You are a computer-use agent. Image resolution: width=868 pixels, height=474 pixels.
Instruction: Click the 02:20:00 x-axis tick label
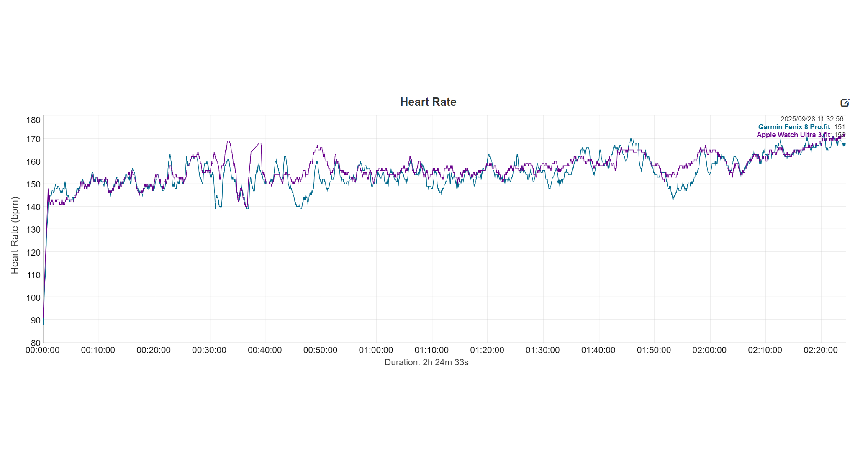820,350
